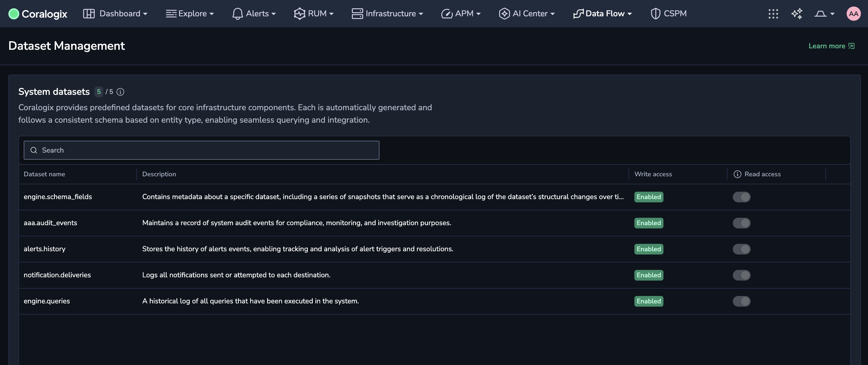This screenshot has height=365, width=868.
Task: Open the apps grid launcher icon
Action: coord(773,14)
